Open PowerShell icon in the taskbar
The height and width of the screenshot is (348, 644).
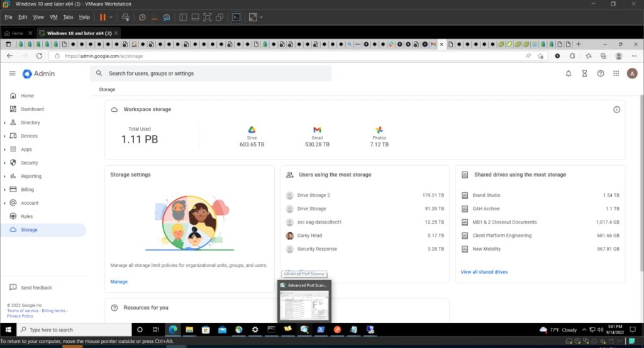tap(321, 330)
